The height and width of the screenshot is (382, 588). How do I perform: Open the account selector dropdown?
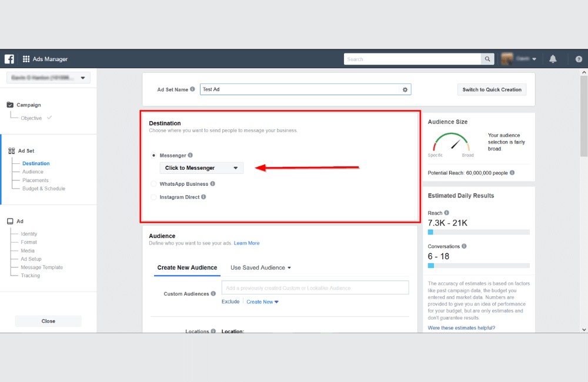tap(48, 77)
